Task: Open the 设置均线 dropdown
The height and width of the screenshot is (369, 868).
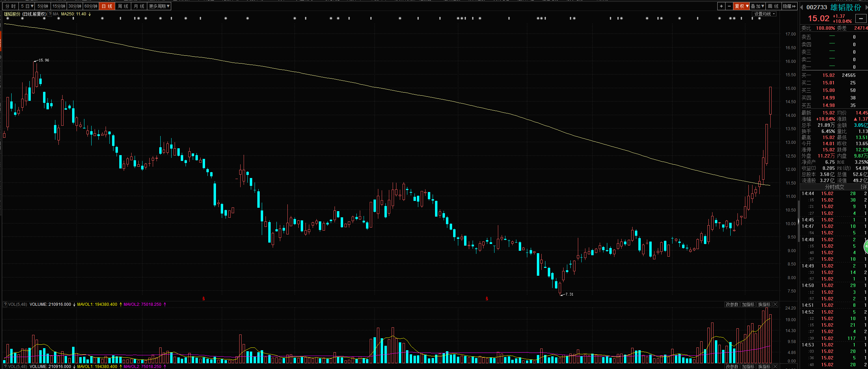Action: click(x=764, y=14)
